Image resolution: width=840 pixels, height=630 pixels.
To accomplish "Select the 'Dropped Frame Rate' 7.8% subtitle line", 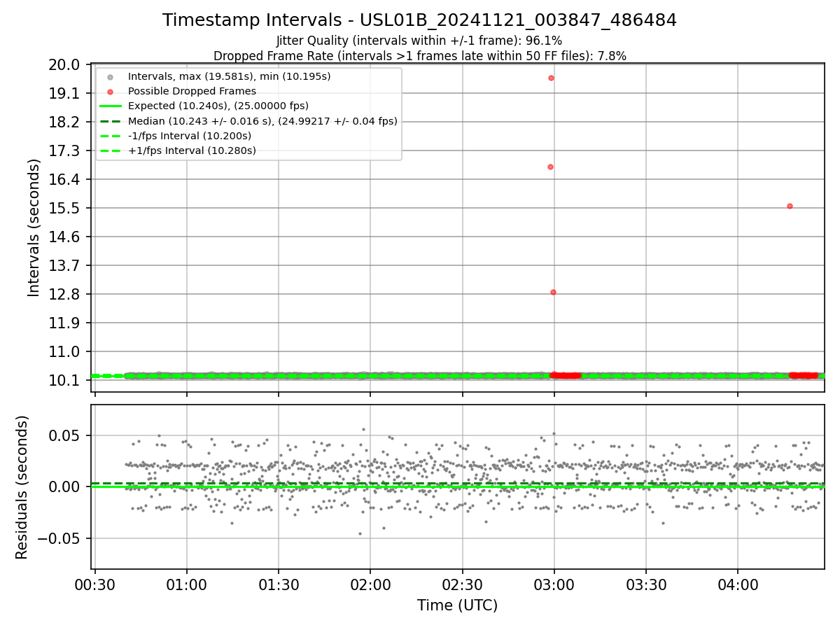I will (x=419, y=56).
